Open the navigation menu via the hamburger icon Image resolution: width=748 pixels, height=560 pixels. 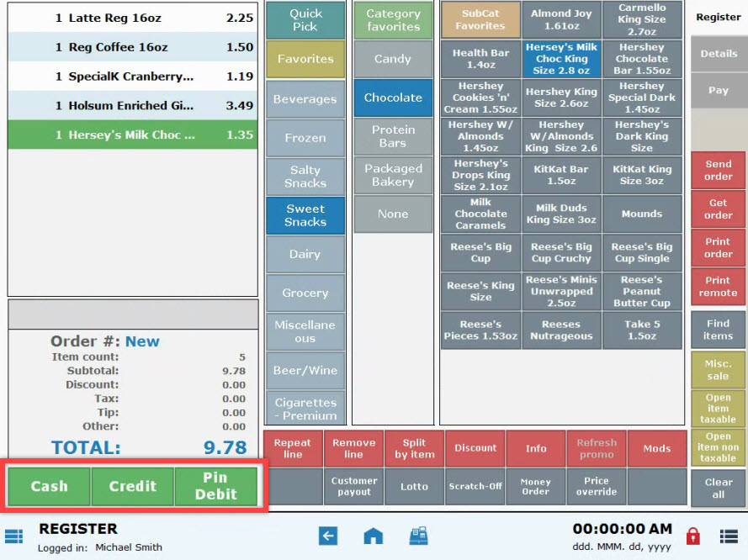(x=12, y=536)
